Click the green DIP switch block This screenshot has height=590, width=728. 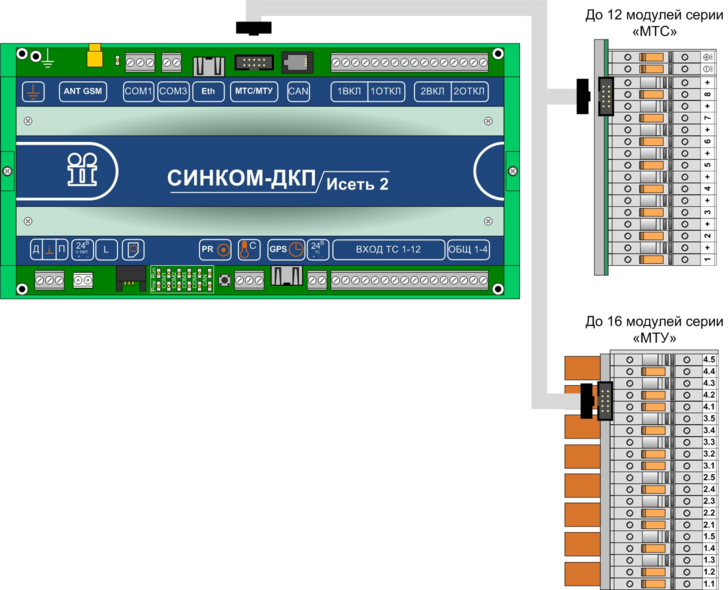[184, 279]
